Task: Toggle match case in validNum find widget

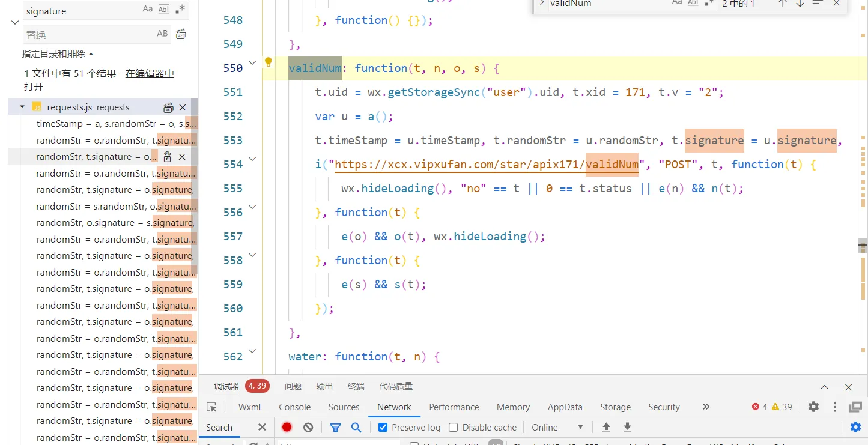Action: [677, 3]
